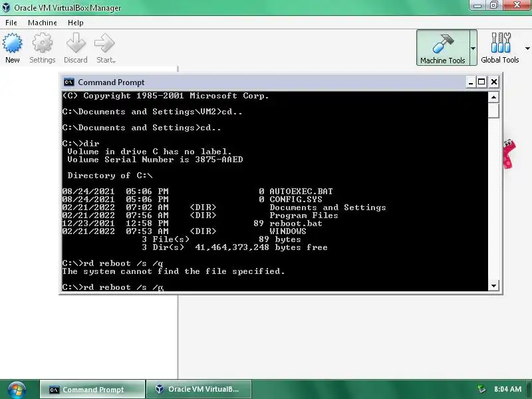This screenshot has width=532, height=399.
Task: Select the Machine Tools hammer button
Action: point(443,47)
